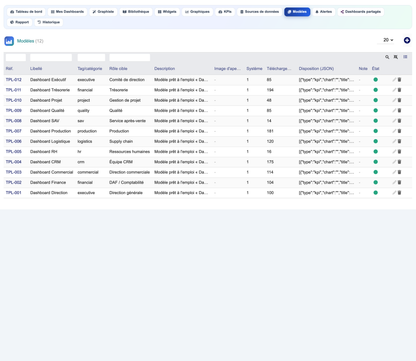Go to the Bibliothèque tab

coord(136,12)
